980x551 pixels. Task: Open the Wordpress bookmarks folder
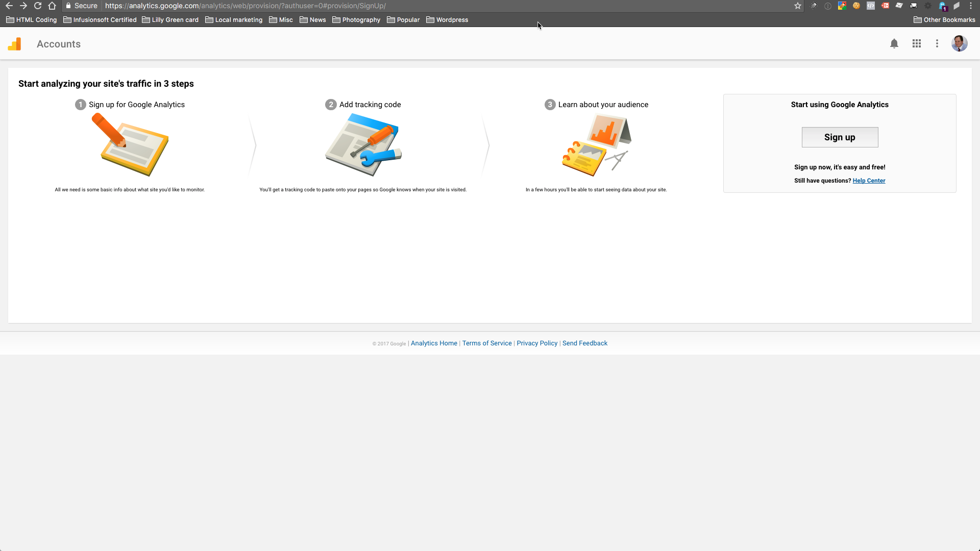click(447, 20)
